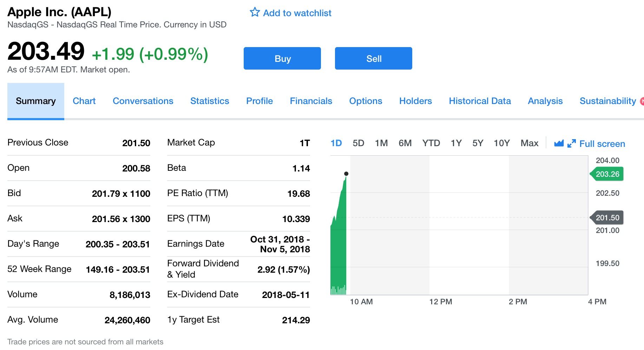View the Sustainability tab
The image size is (644, 350).
coord(607,101)
